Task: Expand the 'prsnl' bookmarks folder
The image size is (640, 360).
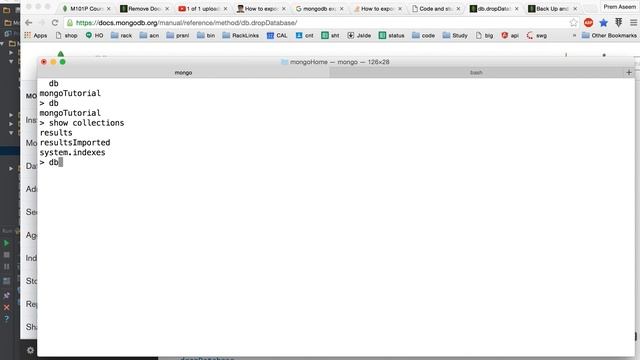Action: point(178,36)
